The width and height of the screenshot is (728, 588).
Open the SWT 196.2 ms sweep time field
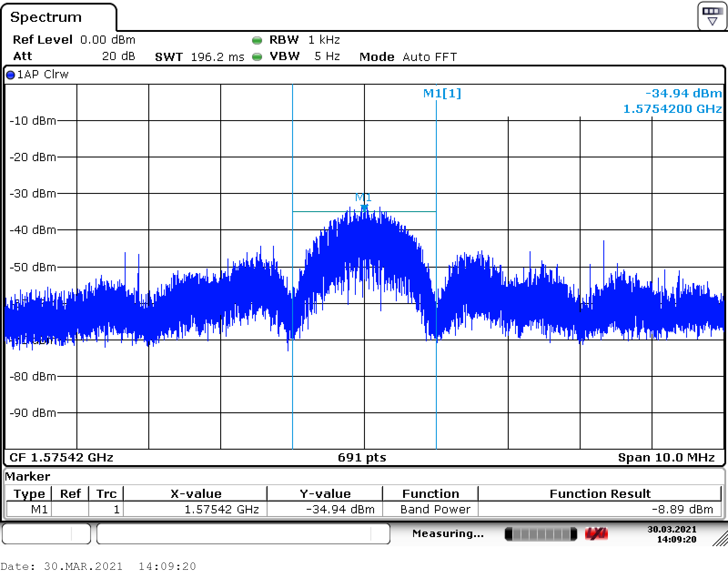pyautogui.click(x=199, y=57)
